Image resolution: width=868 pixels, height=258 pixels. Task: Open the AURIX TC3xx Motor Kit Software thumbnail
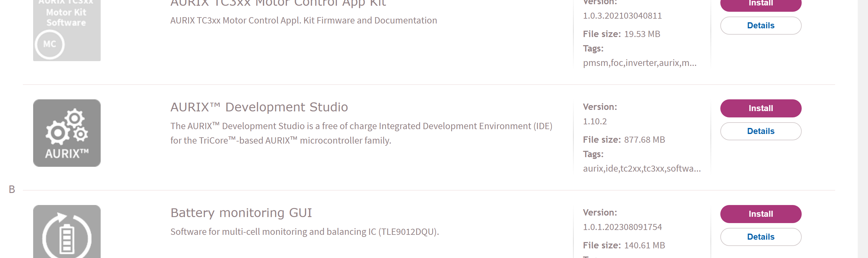click(x=67, y=30)
